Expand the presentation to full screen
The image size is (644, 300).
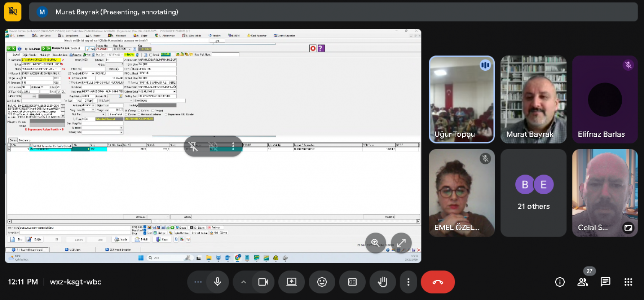point(401,243)
